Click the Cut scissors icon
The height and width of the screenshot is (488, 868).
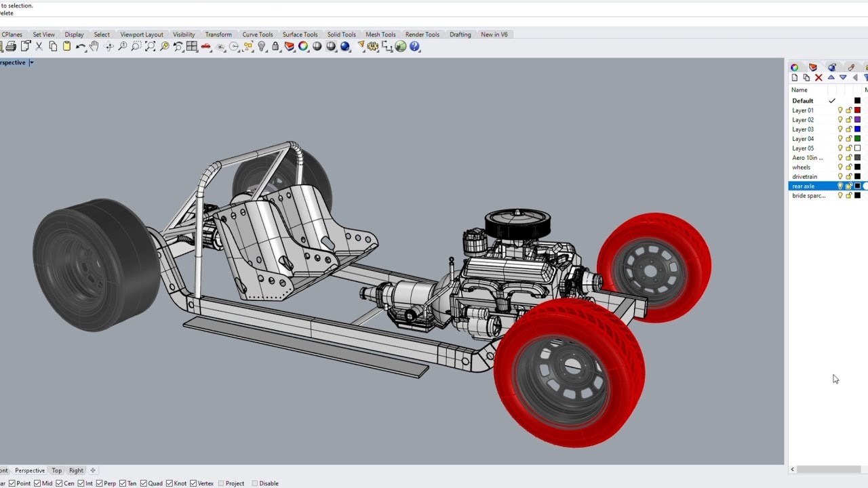coord(39,46)
